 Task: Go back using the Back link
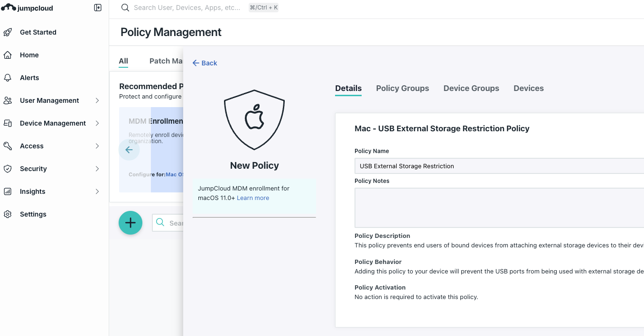coord(205,63)
